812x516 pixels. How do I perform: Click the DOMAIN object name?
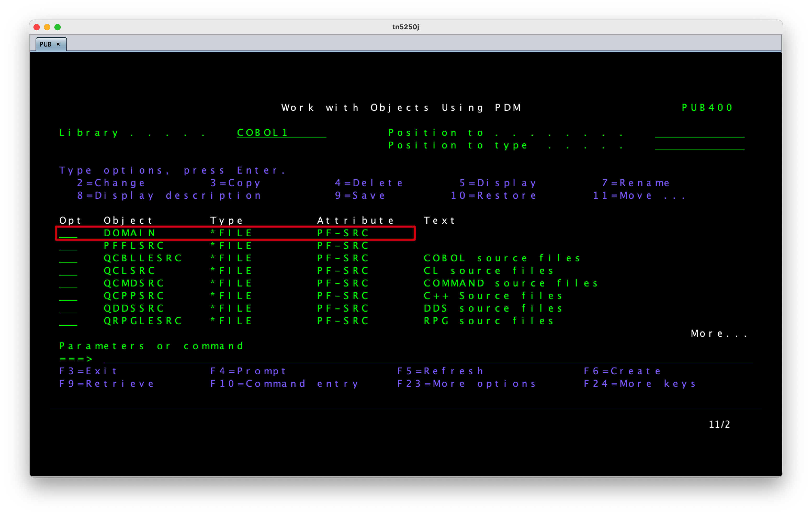coord(129,233)
